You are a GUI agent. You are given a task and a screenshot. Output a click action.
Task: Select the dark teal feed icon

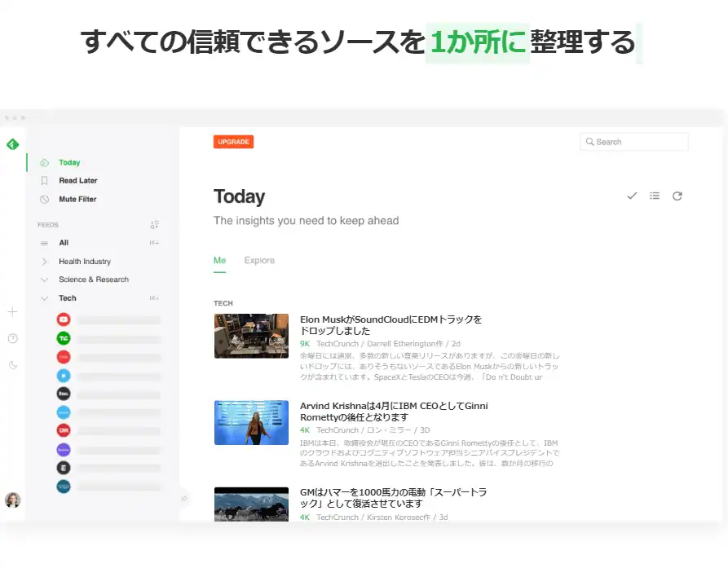[64, 487]
